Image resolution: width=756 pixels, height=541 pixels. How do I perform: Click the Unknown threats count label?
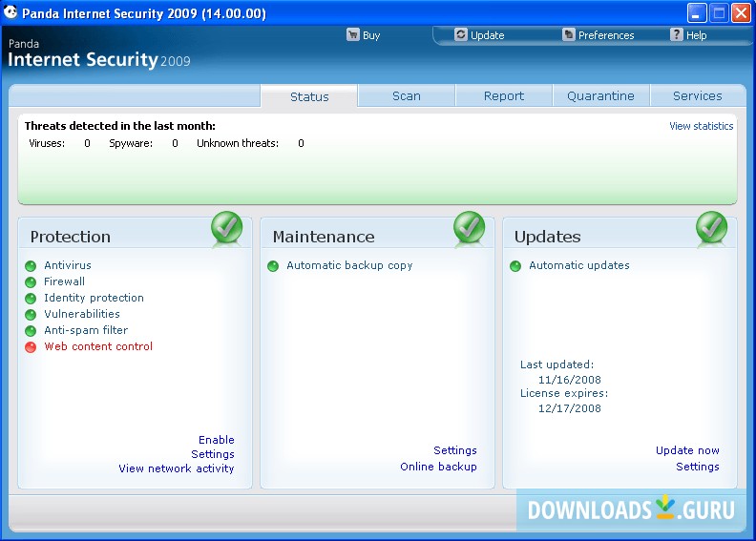click(x=238, y=143)
